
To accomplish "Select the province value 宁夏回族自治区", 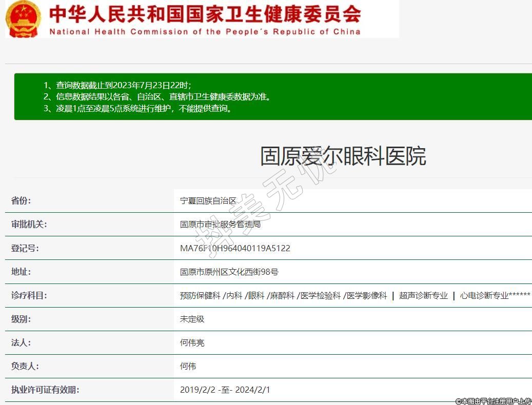I will coord(208,201).
